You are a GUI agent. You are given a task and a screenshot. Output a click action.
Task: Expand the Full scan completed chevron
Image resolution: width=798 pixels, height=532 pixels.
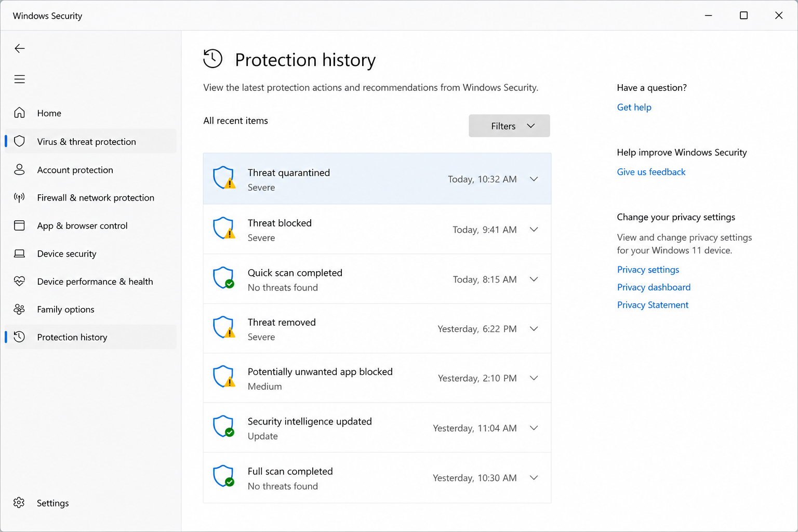[x=534, y=477]
